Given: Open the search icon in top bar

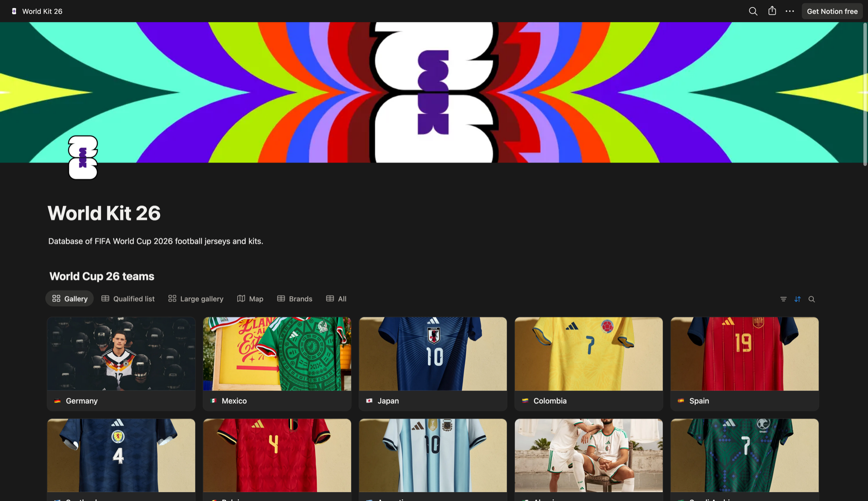Looking at the screenshot, I should [x=753, y=11].
